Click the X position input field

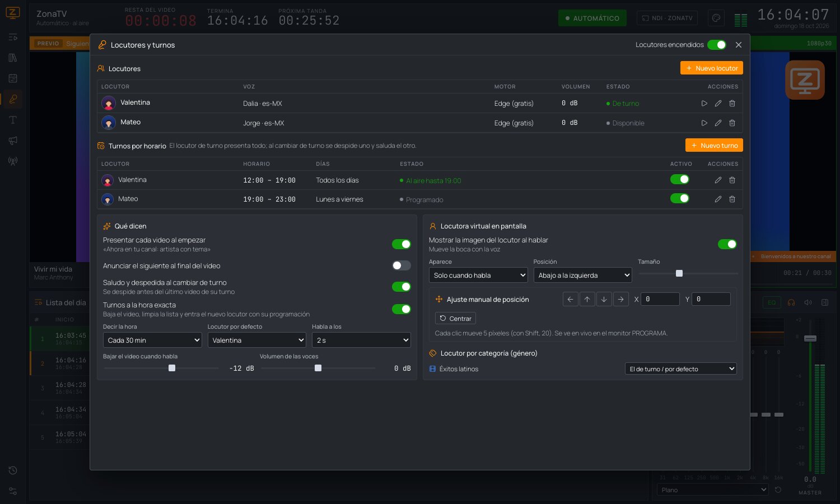tap(660, 299)
